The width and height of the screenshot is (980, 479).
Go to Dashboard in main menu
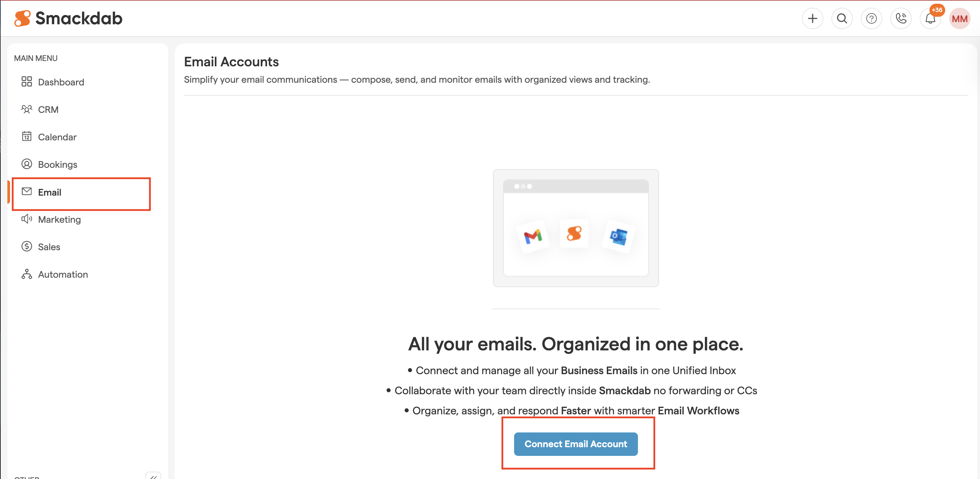(x=61, y=82)
